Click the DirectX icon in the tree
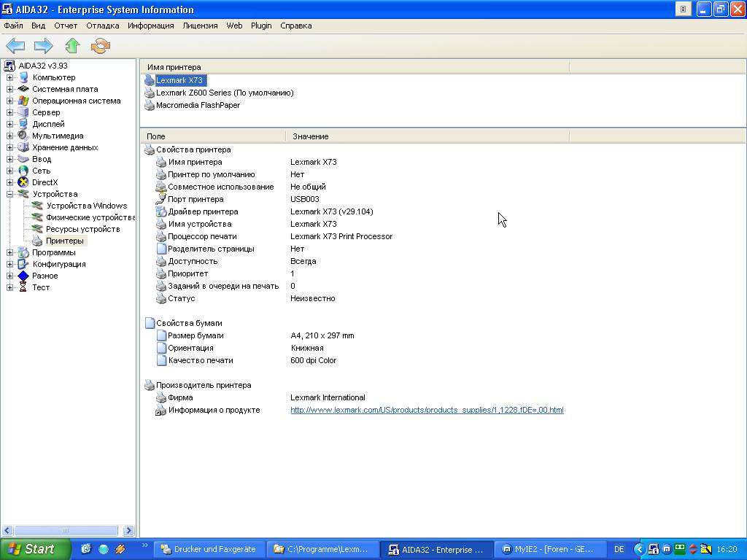747x560 pixels. pos(23,182)
